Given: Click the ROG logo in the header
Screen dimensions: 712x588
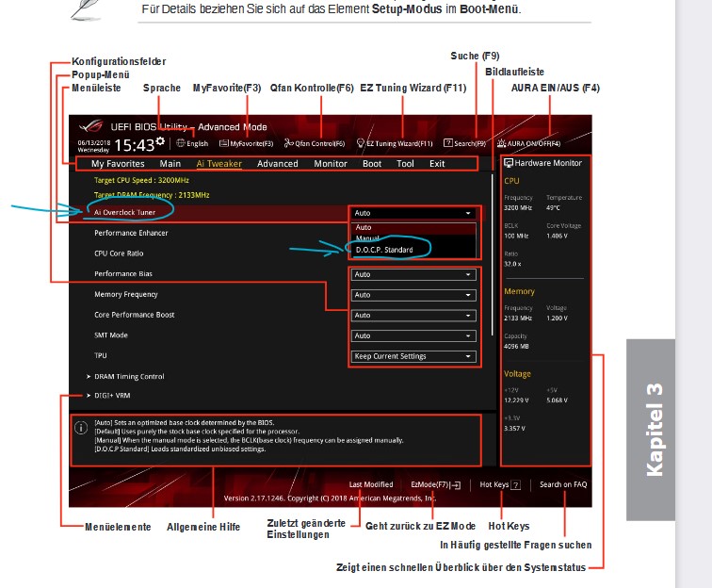Looking at the screenshot, I should tap(90, 126).
